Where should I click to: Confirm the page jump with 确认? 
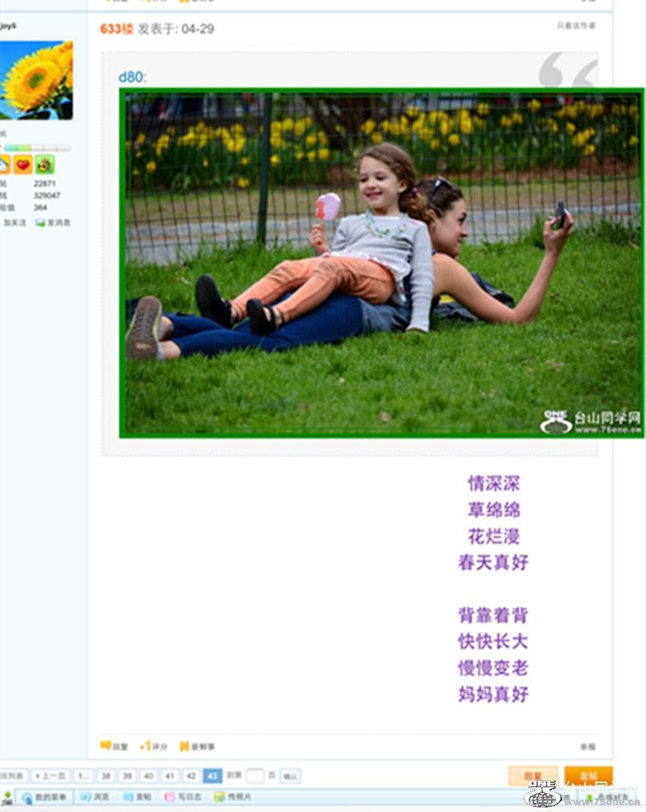(x=290, y=776)
